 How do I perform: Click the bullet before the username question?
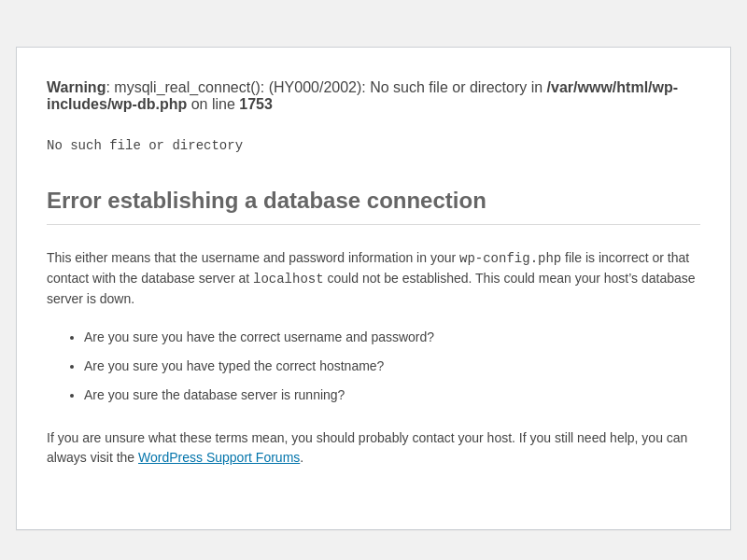tap(72, 338)
